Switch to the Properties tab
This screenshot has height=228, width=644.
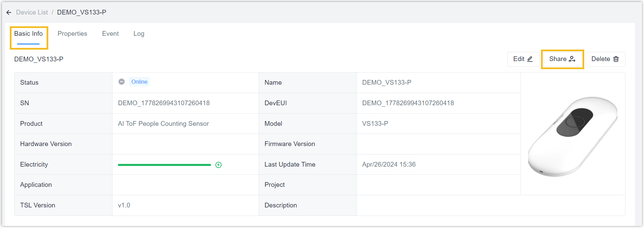[72, 34]
